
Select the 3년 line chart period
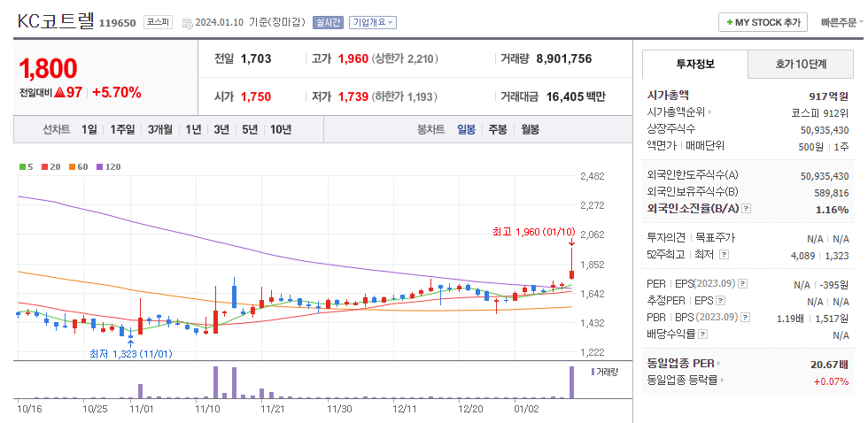point(221,130)
